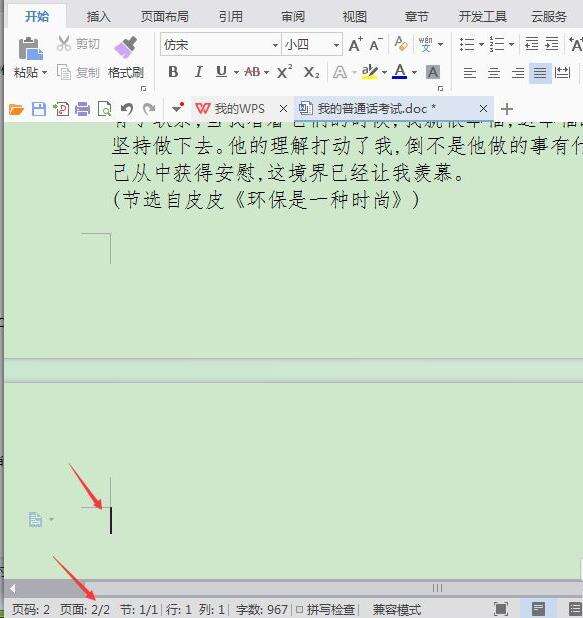Switch to full screen view icon
The height and width of the screenshot is (618, 583).
[501, 609]
